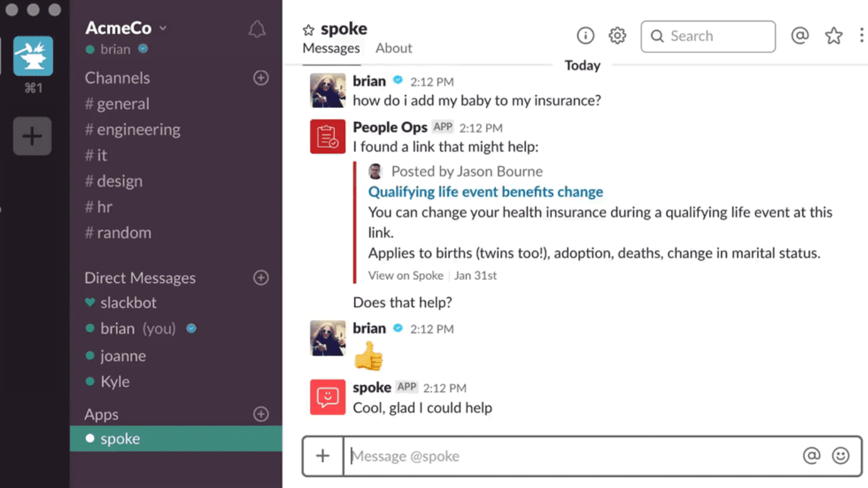
Task: Open the notifications bell in sidebar
Action: [257, 30]
